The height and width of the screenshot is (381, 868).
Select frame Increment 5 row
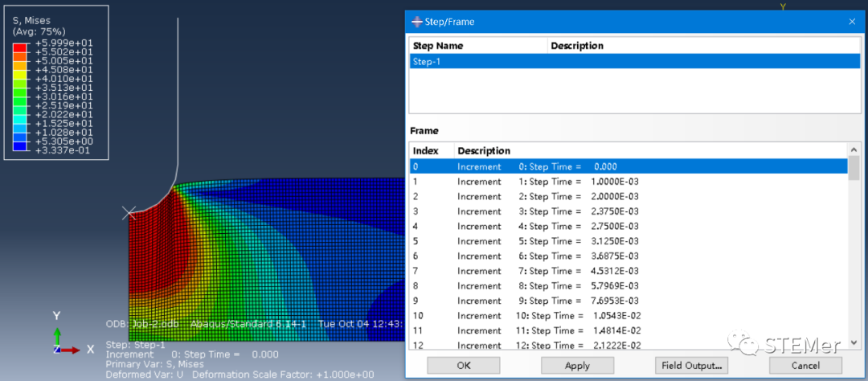click(628, 241)
